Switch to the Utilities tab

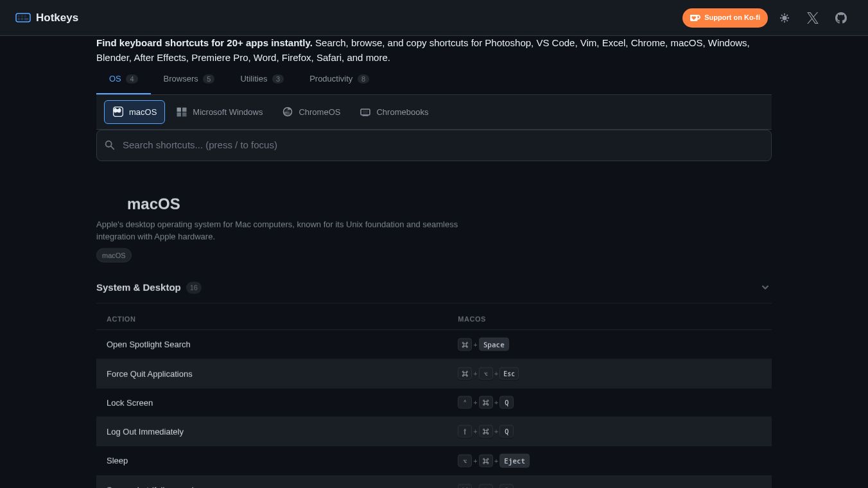pyautogui.click(x=262, y=79)
